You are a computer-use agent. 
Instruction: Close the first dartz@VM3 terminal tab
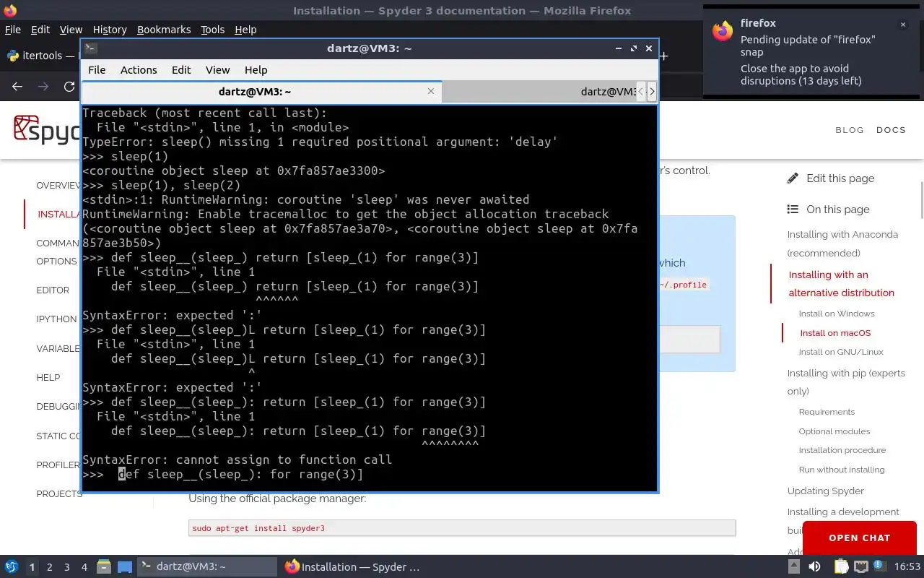[x=431, y=91]
